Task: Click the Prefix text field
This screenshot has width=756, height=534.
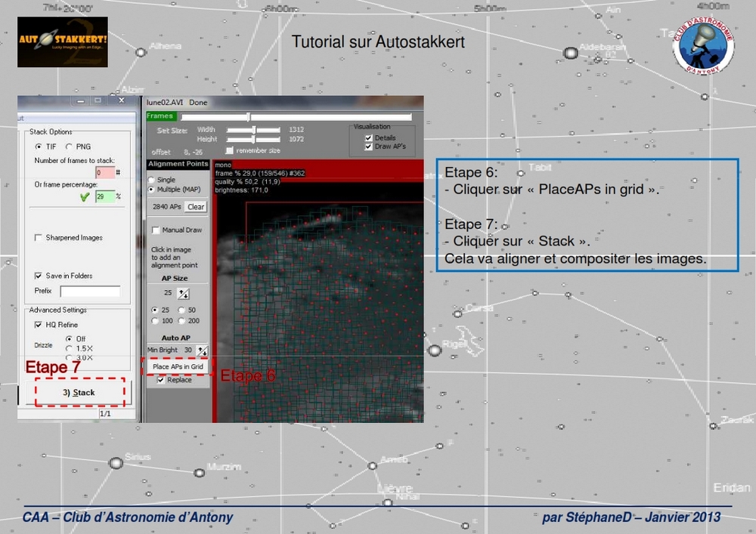Action: tap(90, 291)
